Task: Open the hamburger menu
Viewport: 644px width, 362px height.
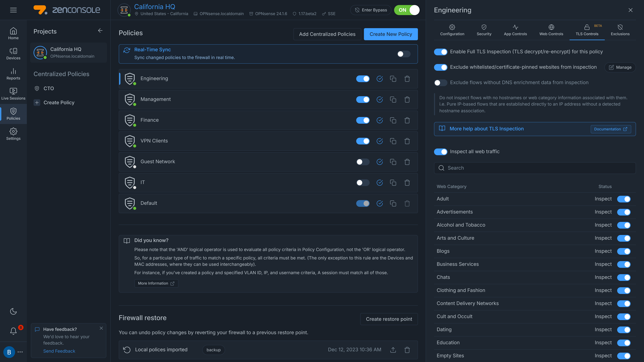Action: click(13, 10)
